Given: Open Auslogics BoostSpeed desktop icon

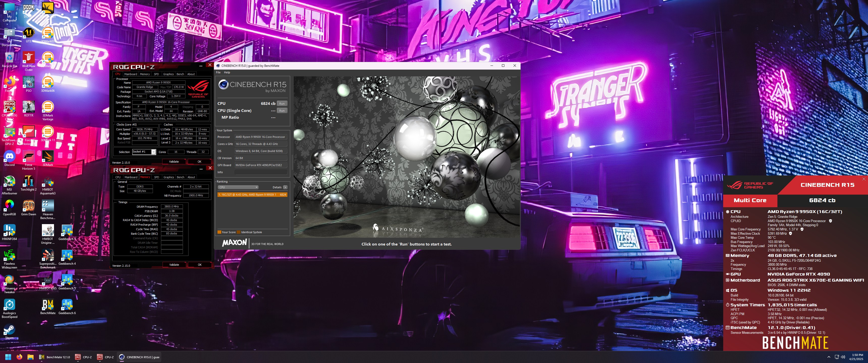Looking at the screenshot, I should point(9,308).
